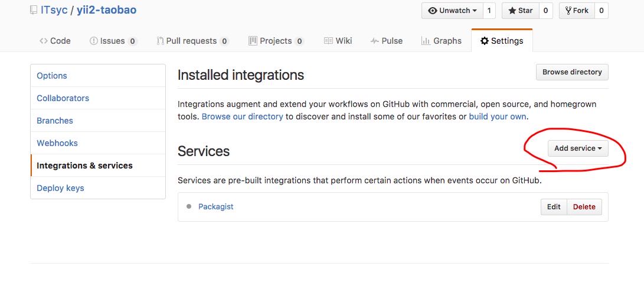Image resolution: width=644 pixels, height=285 pixels.
Task: Open the Code tab
Action: pyautogui.click(x=55, y=41)
